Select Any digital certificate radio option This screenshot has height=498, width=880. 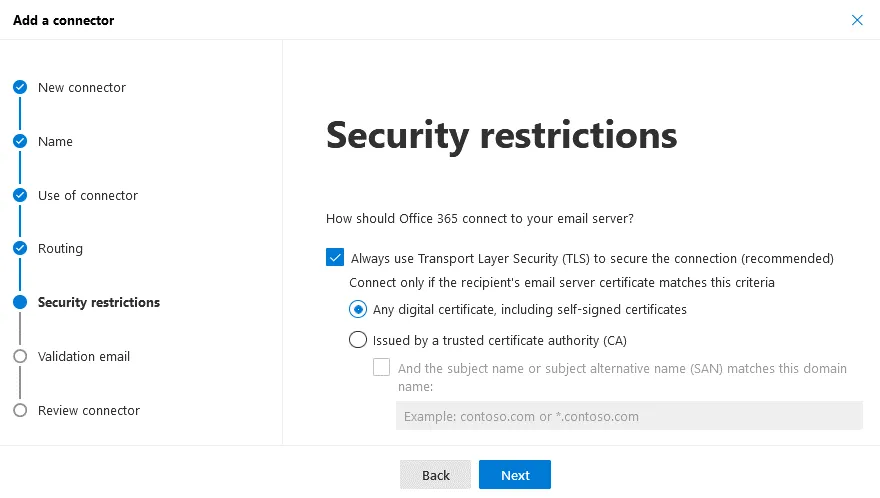point(358,309)
